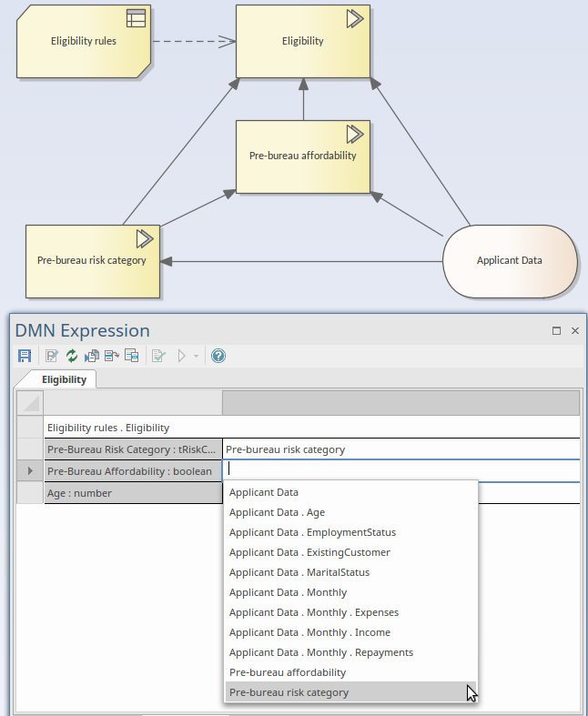Click the Save icon in DMN Expression toolbar

pyautogui.click(x=25, y=356)
